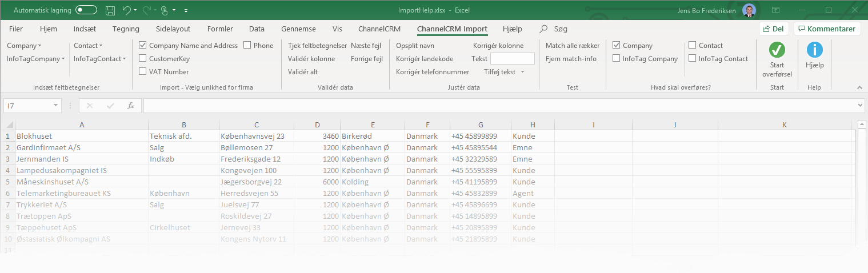Click Korrigér landekode button
Viewport: 868px width, 273px height.
[425, 59]
